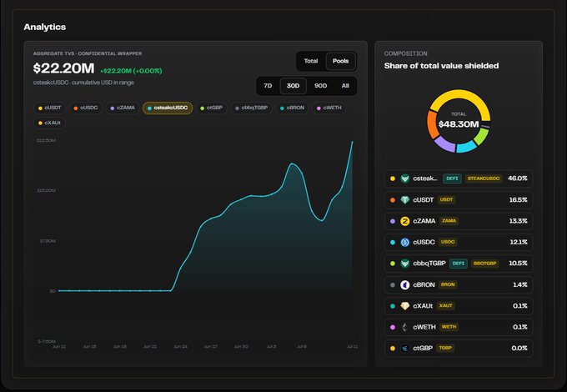This screenshot has height=392, width=567.
Task: Switch to the Pools view tab
Action: (341, 61)
